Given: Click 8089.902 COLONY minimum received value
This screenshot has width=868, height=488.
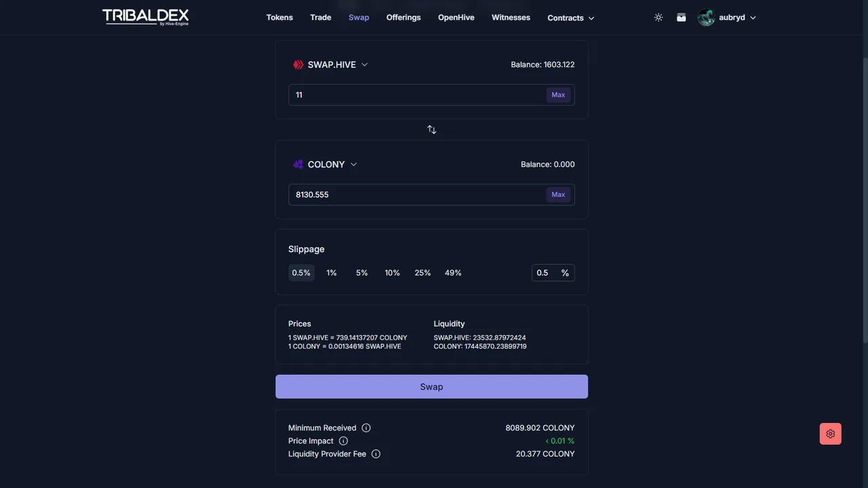Looking at the screenshot, I should [540, 428].
